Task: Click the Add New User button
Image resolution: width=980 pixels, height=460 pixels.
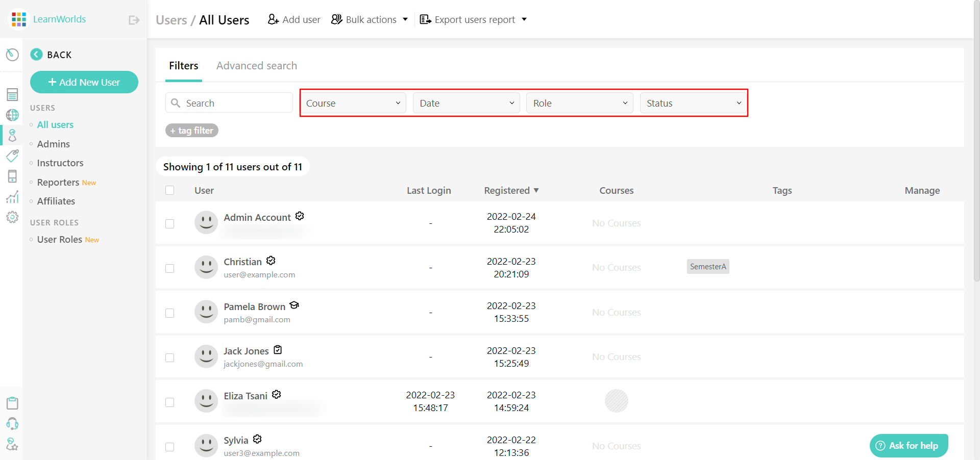Action: tap(84, 82)
